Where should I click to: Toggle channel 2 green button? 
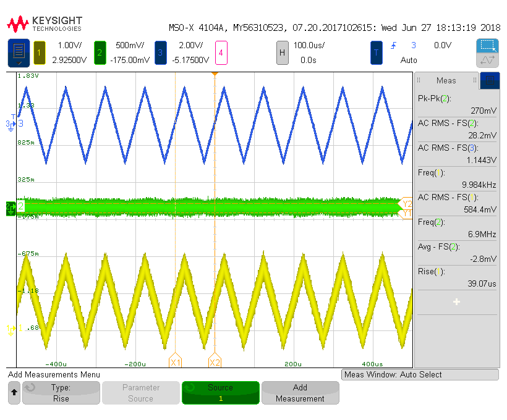coord(100,53)
